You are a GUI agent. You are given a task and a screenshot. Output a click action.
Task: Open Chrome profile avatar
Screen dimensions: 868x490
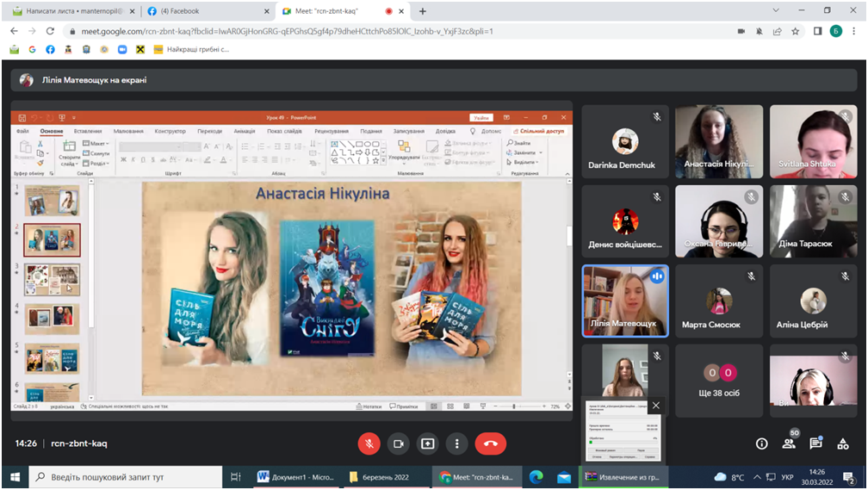click(836, 32)
